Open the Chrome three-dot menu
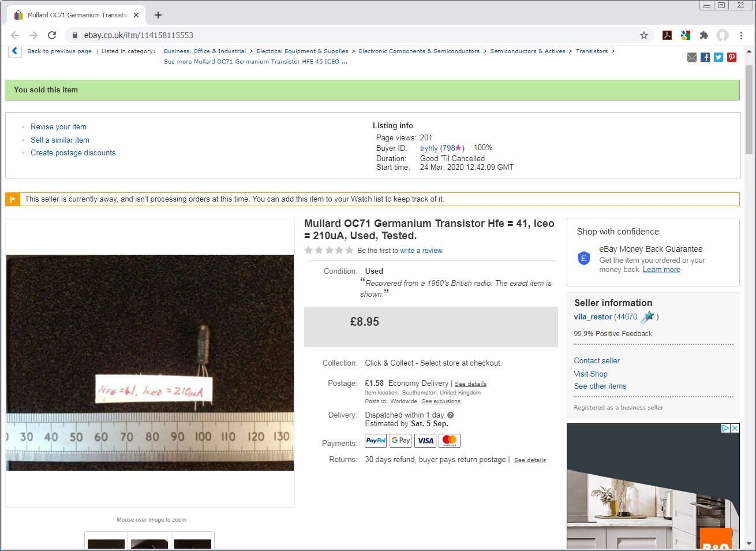756x551 pixels. (742, 35)
